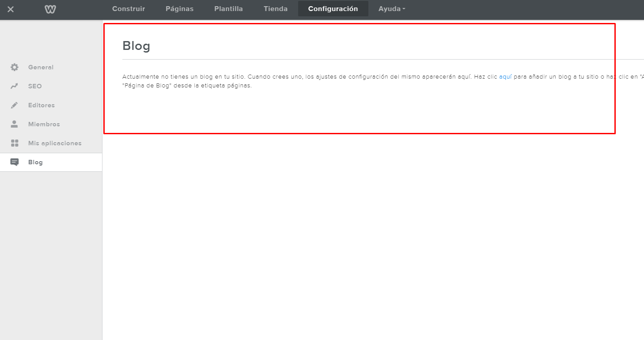The image size is (644, 340).
Task: Click the Blog speech-bubble icon
Action: [15, 162]
